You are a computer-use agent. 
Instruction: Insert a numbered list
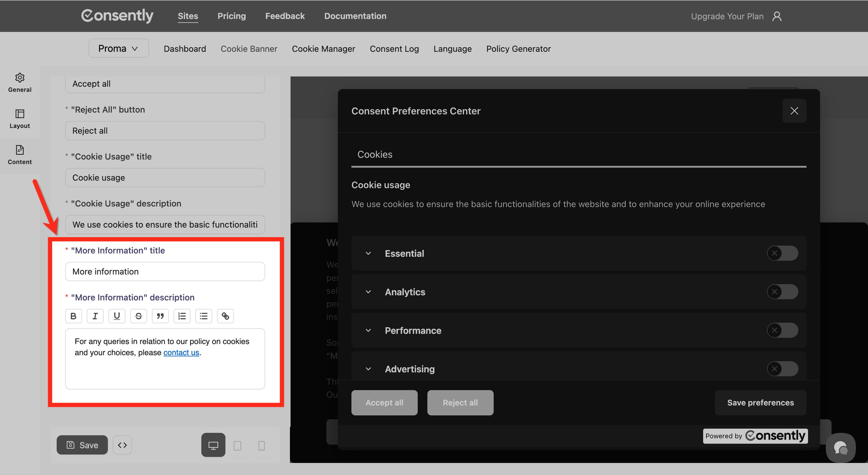coord(182,316)
